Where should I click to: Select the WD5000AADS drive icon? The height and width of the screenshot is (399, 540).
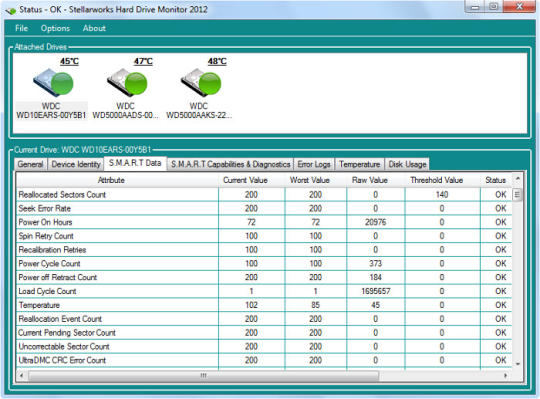(127, 84)
